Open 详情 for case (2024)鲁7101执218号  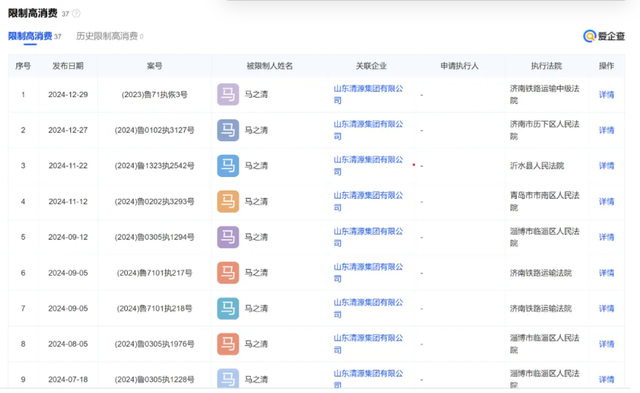(606, 309)
